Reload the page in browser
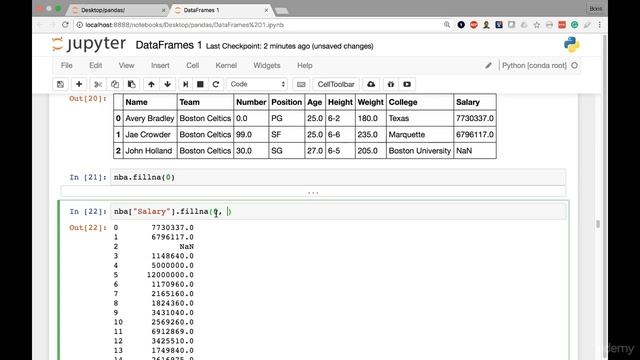 pyautogui.click(x=65, y=25)
